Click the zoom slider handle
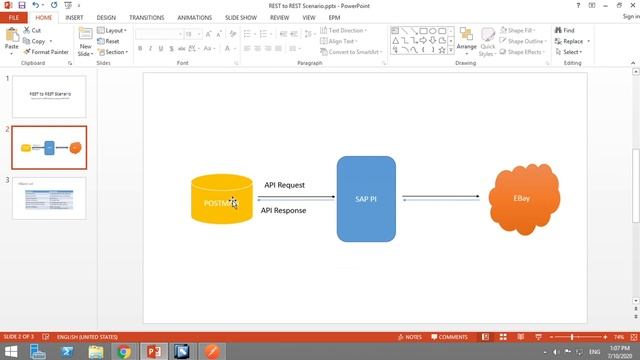 [x=572, y=337]
